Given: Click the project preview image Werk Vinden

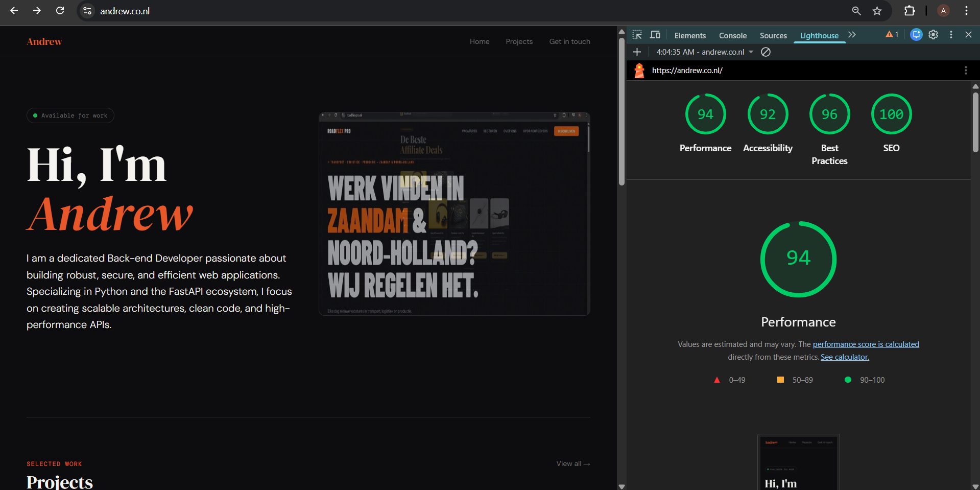Looking at the screenshot, I should 455,214.
